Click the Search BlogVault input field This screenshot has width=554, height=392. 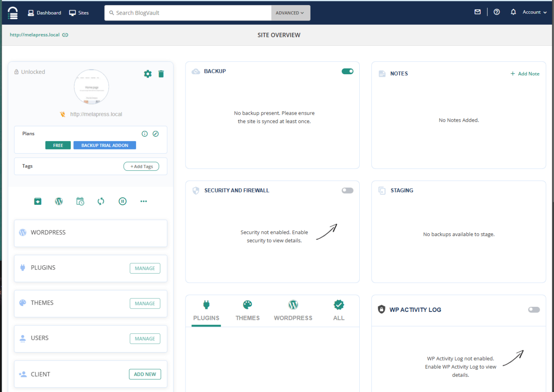coord(188,13)
